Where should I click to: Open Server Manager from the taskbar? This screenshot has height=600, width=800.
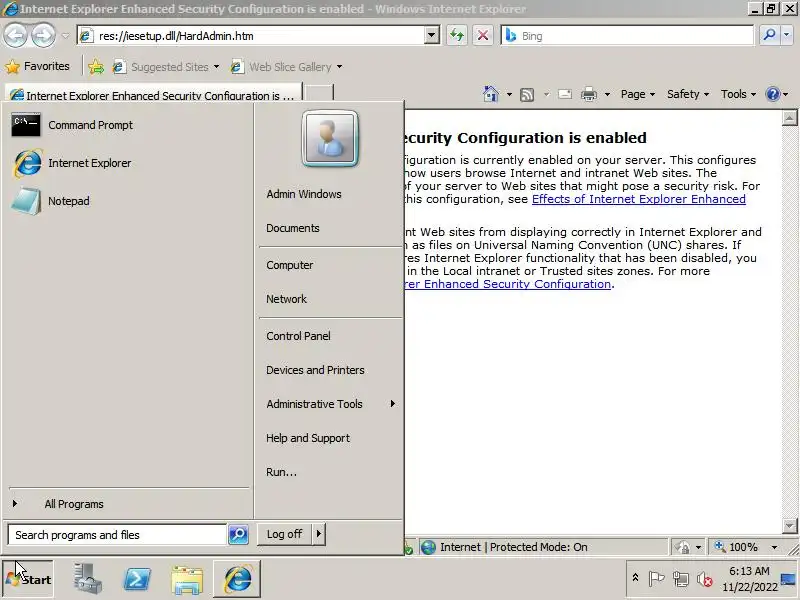(x=88, y=579)
